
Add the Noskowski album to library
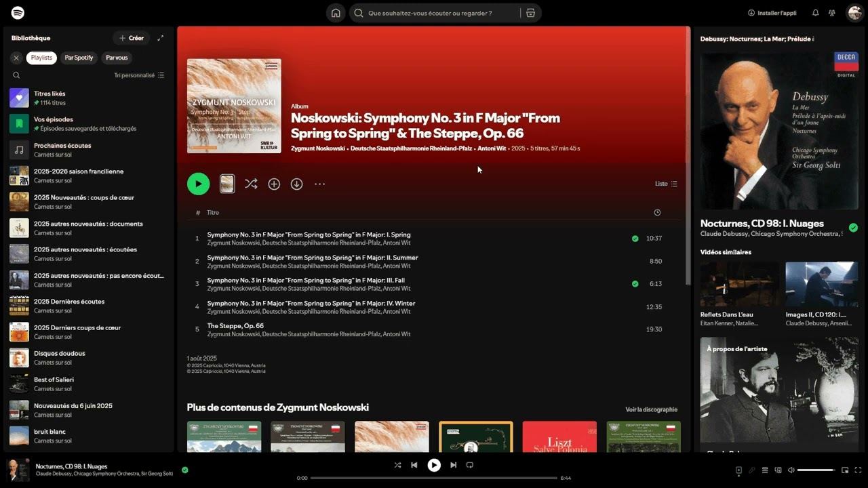point(274,184)
